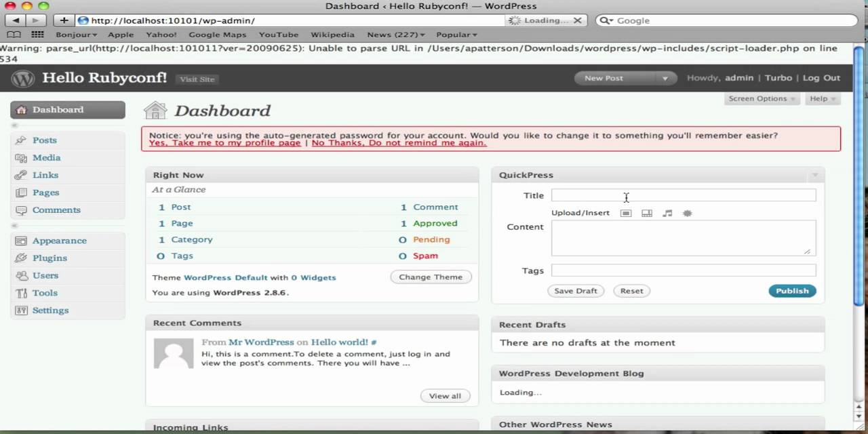Click the View all comments button
The image size is (868, 434).
[445, 396]
